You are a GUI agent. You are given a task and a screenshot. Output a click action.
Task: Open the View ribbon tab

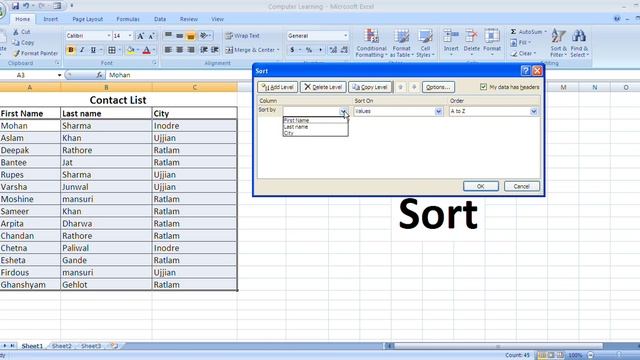tap(217, 19)
